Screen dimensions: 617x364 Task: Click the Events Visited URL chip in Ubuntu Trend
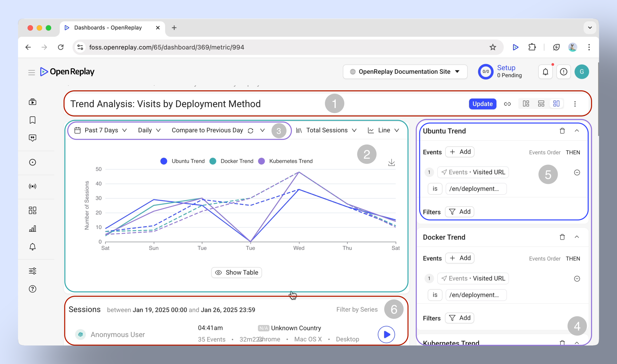tap(473, 172)
